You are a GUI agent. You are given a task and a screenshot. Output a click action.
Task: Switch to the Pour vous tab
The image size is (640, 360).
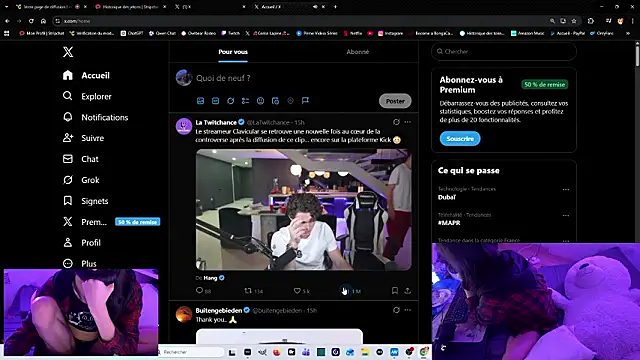tap(233, 52)
